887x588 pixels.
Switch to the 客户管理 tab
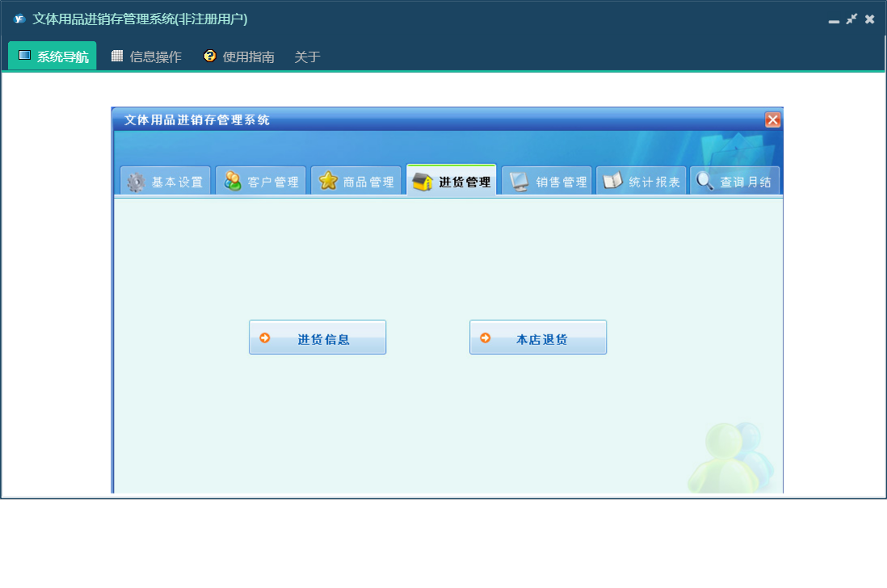(x=261, y=181)
